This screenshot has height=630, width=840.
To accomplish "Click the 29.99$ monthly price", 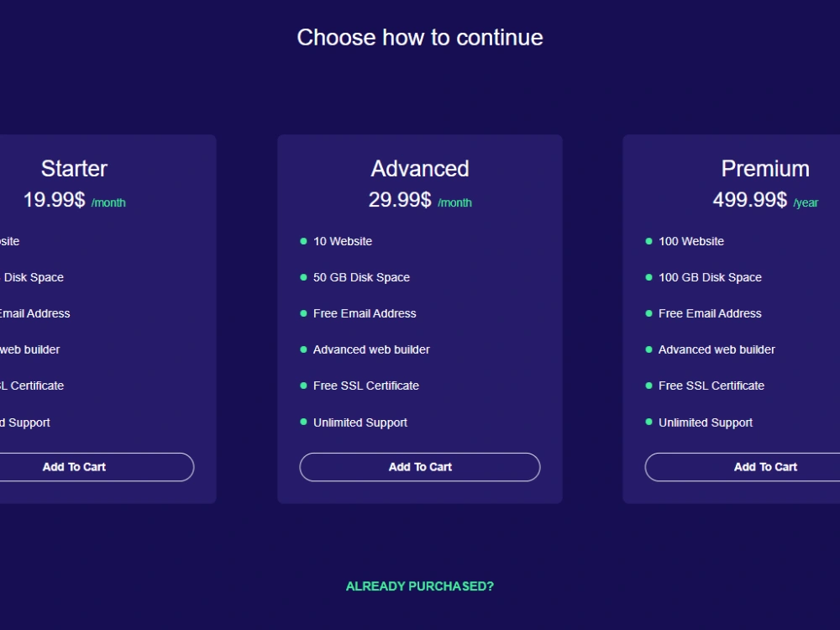I will 402,201.
